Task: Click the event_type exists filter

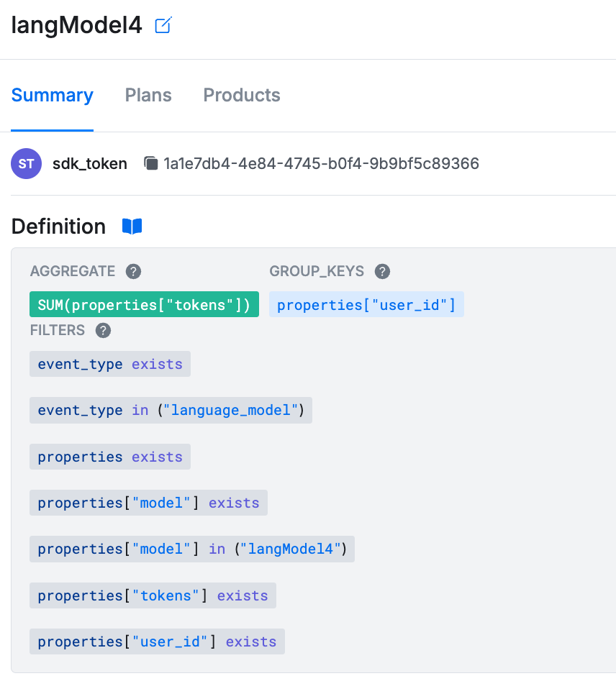Action: coord(110,364)
